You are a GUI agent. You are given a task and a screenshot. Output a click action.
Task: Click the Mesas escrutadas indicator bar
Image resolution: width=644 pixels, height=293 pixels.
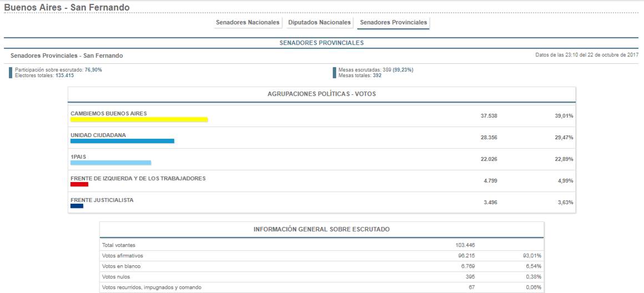334,73
